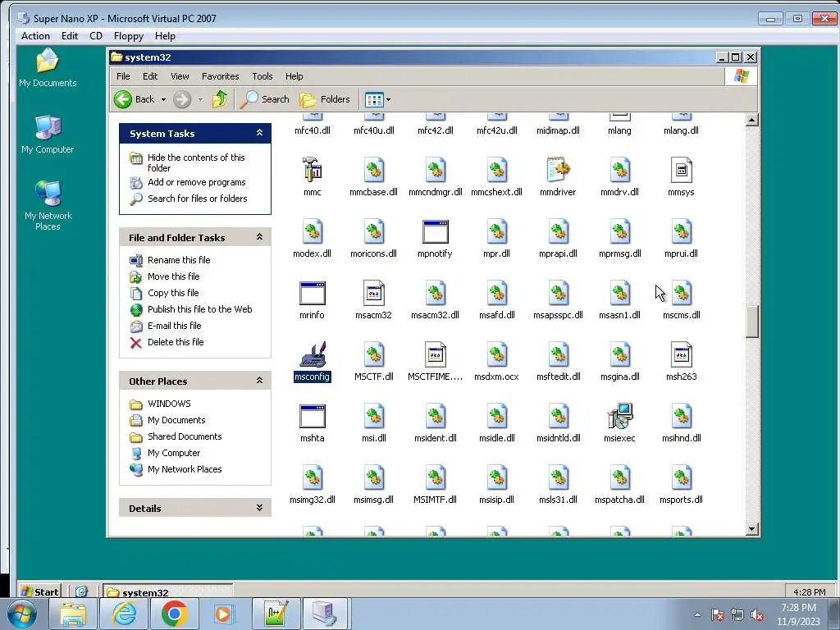
Task: Click Chrome in the Windows taskbar
Action: tap(174, 614)
